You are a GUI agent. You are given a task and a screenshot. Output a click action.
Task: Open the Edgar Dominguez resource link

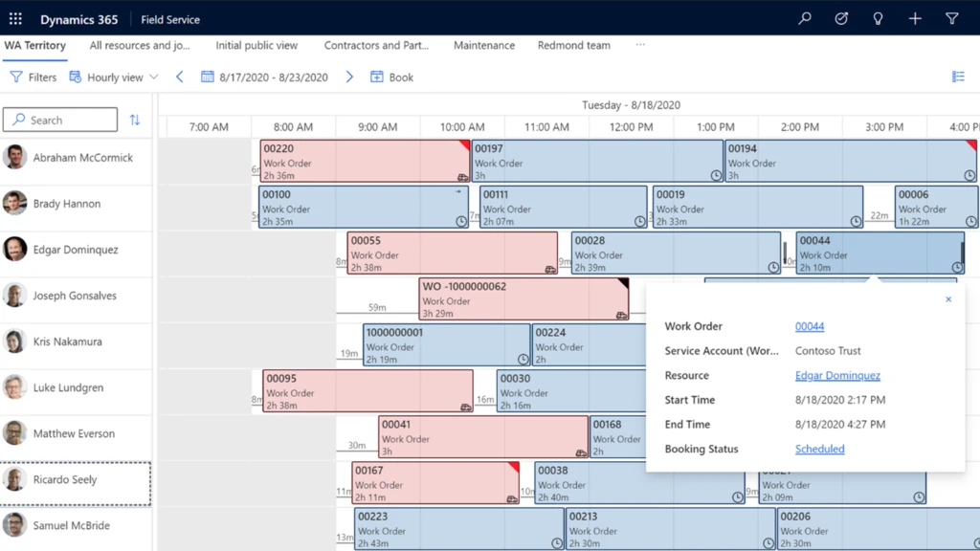click(838, 375)
